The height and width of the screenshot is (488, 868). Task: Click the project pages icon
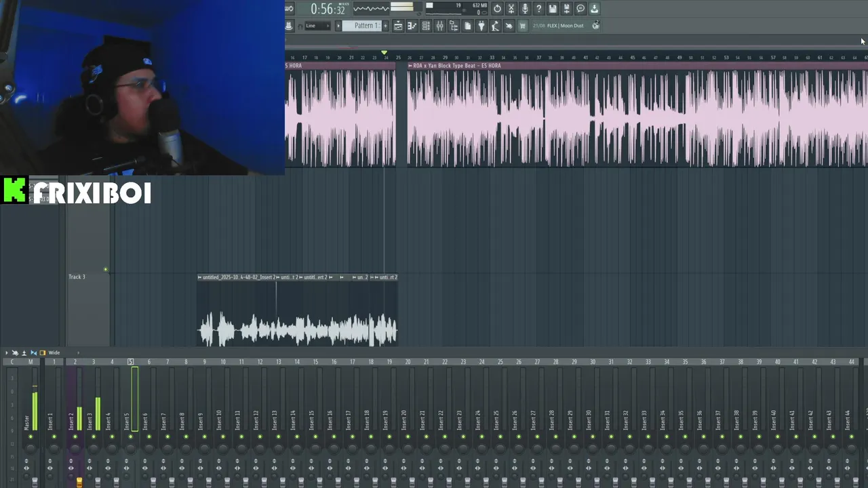467,26
